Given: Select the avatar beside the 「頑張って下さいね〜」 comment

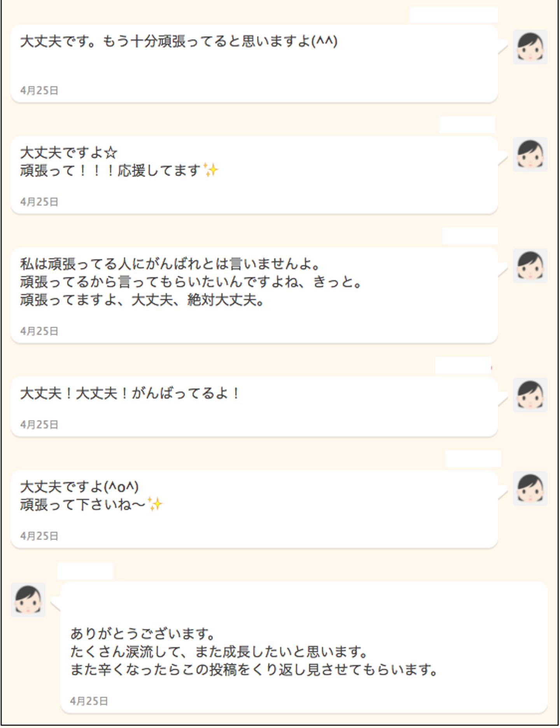Looking at the screenshot, I should pos(530,488).
